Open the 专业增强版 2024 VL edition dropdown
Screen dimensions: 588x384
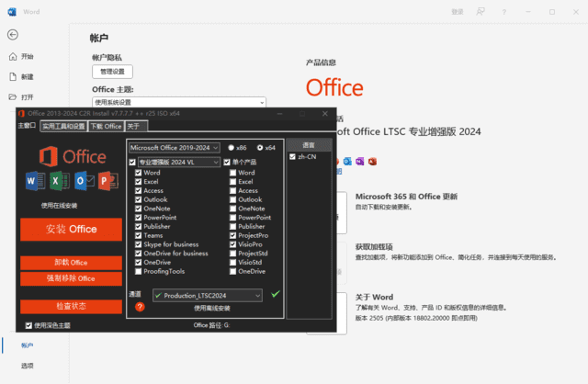point(179,163)
